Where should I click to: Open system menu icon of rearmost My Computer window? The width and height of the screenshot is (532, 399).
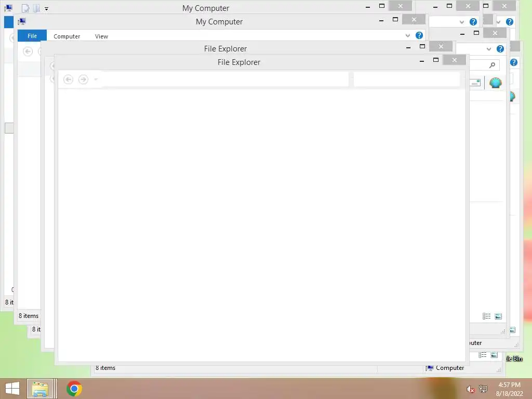8,8
